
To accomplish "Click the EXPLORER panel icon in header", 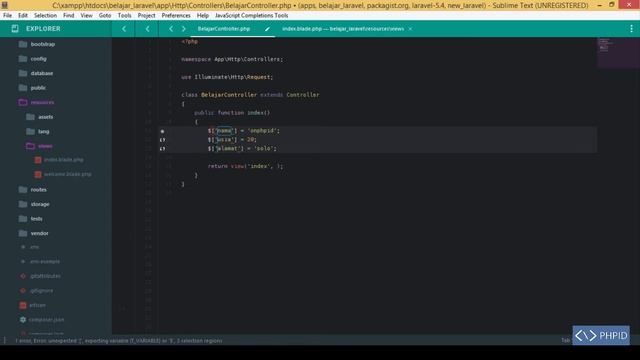I will pos(15,29).
